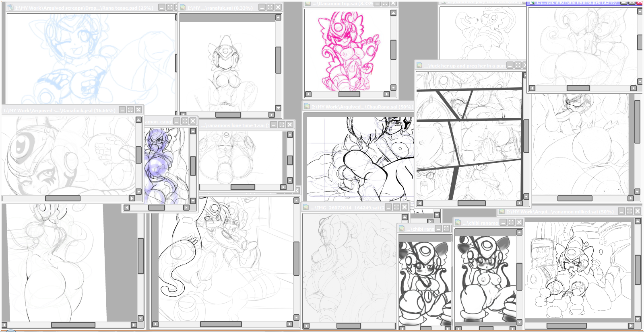Screen dimensions: 644x332
Task: Close the 16.66% .psd window
Action: [138, 110]
